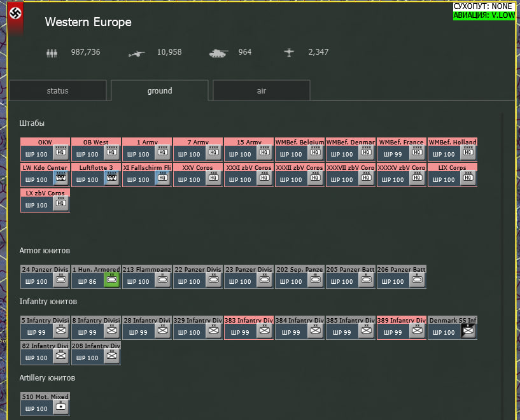
Task: Click the 2,347 aircraft value
Action: 318,52
